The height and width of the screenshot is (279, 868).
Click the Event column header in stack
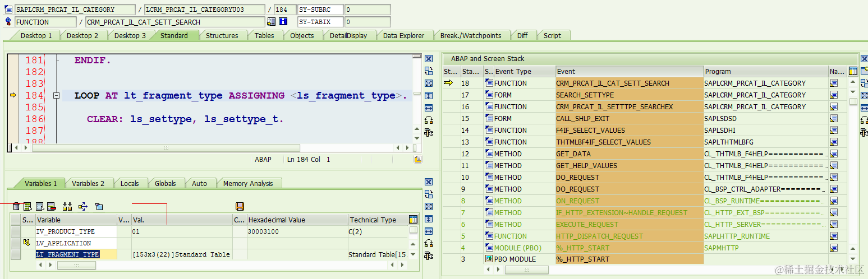(629, 71)
